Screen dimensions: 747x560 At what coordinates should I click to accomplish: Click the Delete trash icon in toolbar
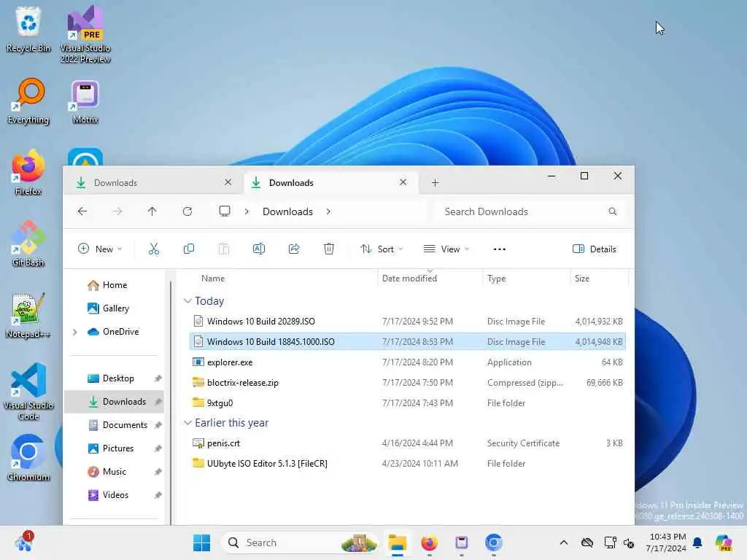(329, 249)
